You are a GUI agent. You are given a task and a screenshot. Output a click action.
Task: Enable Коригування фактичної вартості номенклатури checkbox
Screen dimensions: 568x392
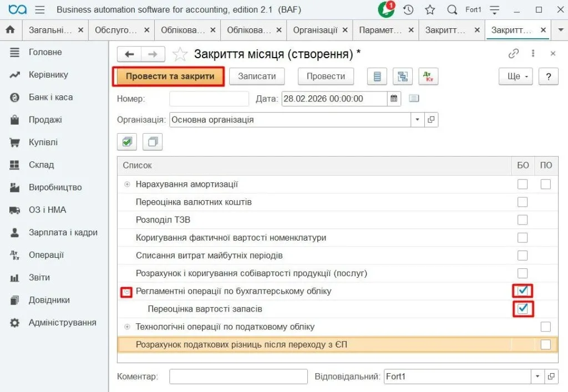(523, 237)
